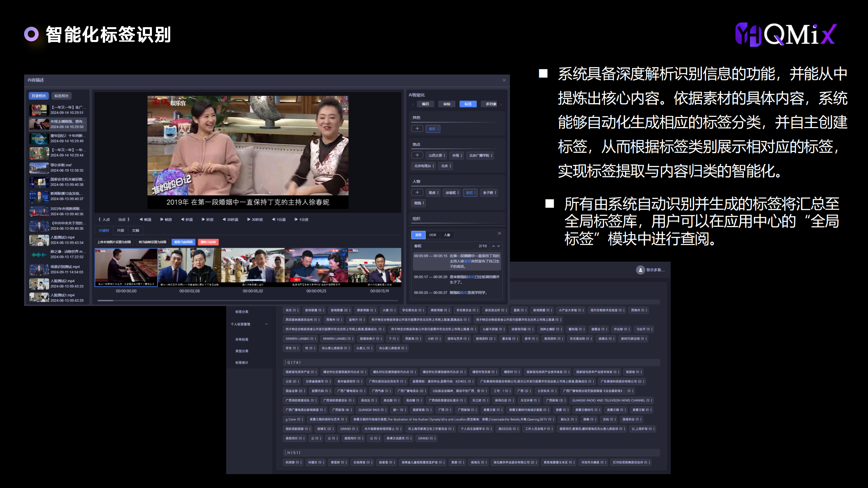The image size is (868, 488).
Task: Open 山西太原 tag dropdown menu
Action: tap(445, 156)
